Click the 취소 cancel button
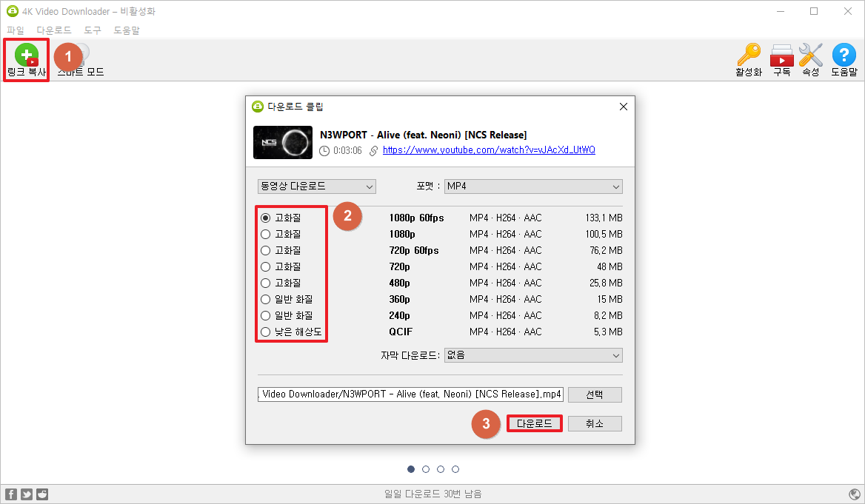This screenshot has height=504, width=865. coord(595,423)
